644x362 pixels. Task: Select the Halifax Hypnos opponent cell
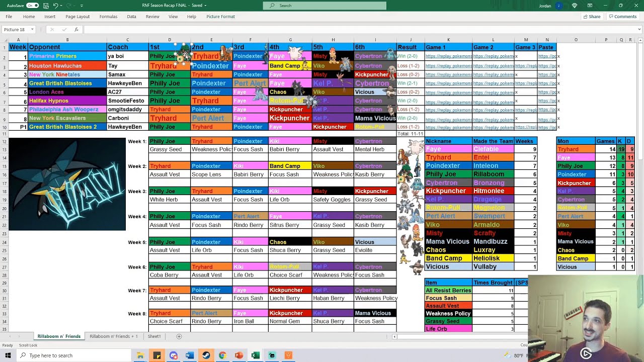pos(67,101)
